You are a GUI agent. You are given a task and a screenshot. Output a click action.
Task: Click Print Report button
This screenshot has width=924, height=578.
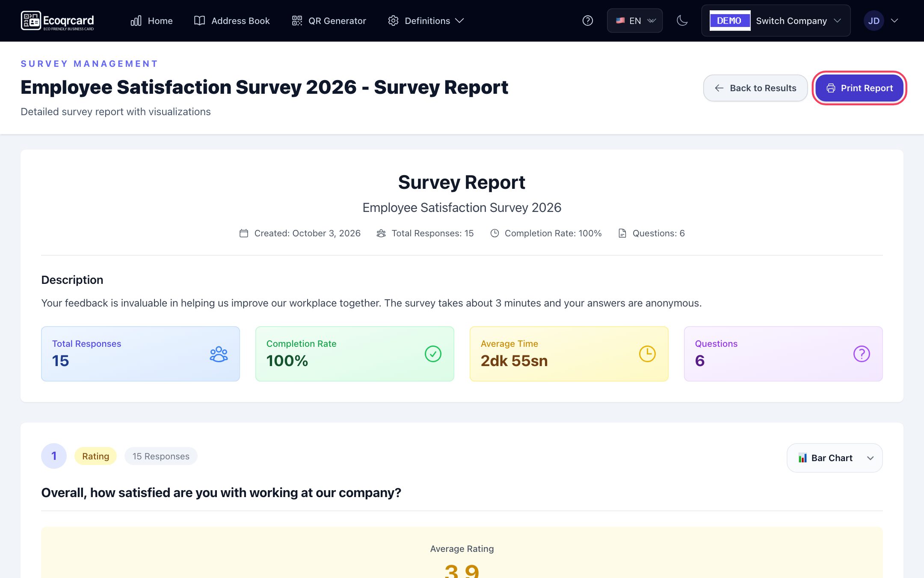point(859,88)
